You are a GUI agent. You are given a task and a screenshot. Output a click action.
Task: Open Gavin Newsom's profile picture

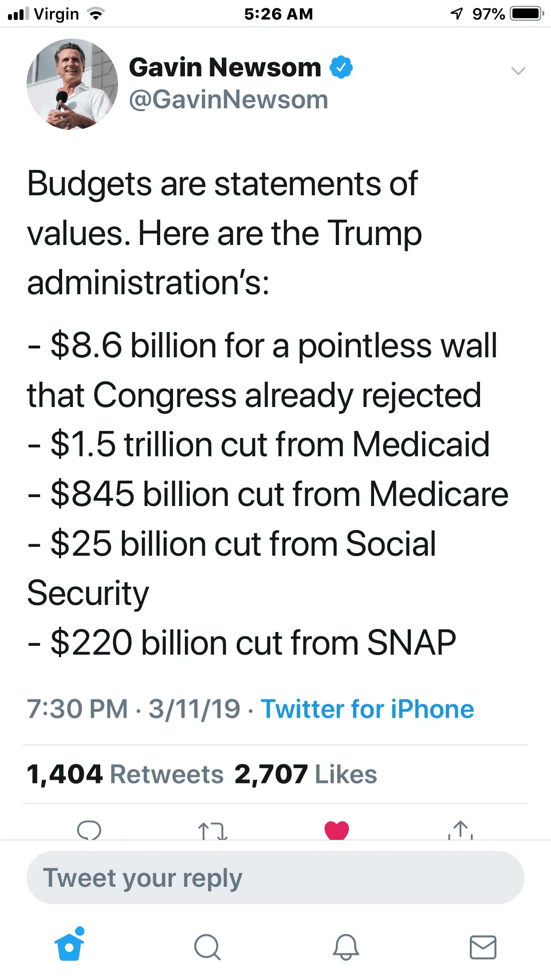[x=72, y=84]
